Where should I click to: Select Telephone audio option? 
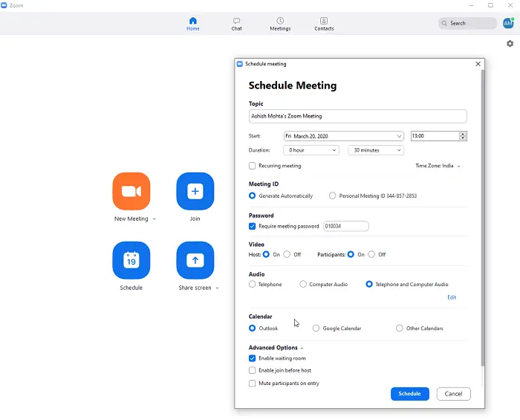(x=252, y=284)
